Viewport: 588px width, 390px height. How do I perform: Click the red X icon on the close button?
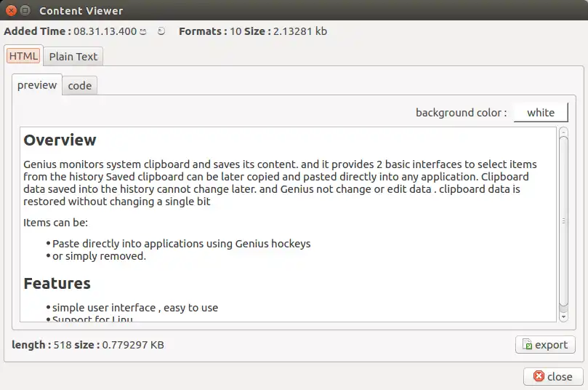[539, 376]
